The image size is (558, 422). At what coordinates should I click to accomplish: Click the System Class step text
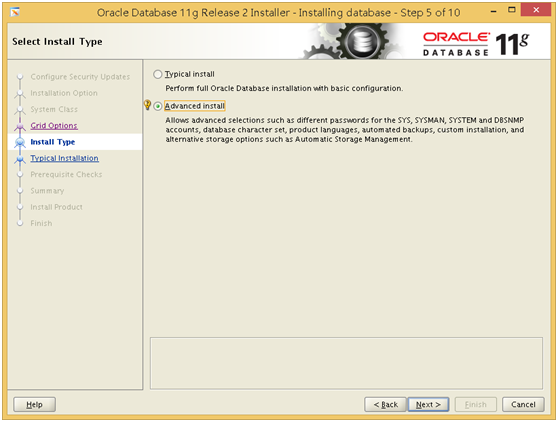[54, 109]
